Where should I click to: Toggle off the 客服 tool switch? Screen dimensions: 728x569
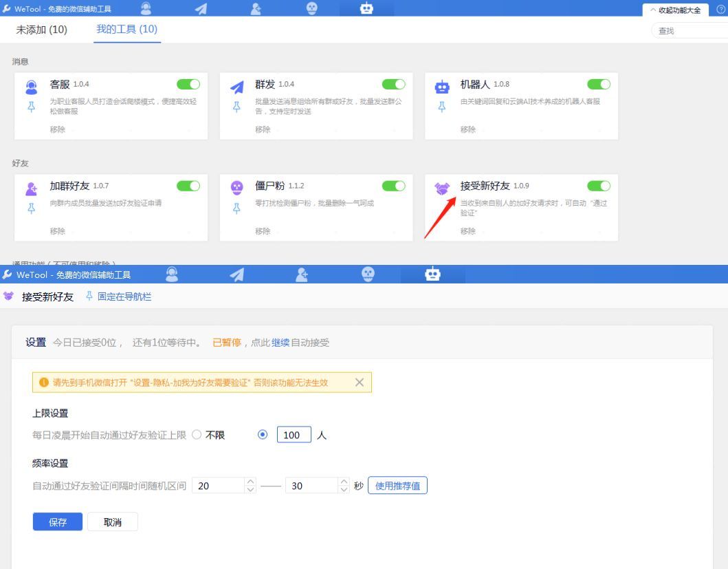pyautogui.click(x=188, y=83)
